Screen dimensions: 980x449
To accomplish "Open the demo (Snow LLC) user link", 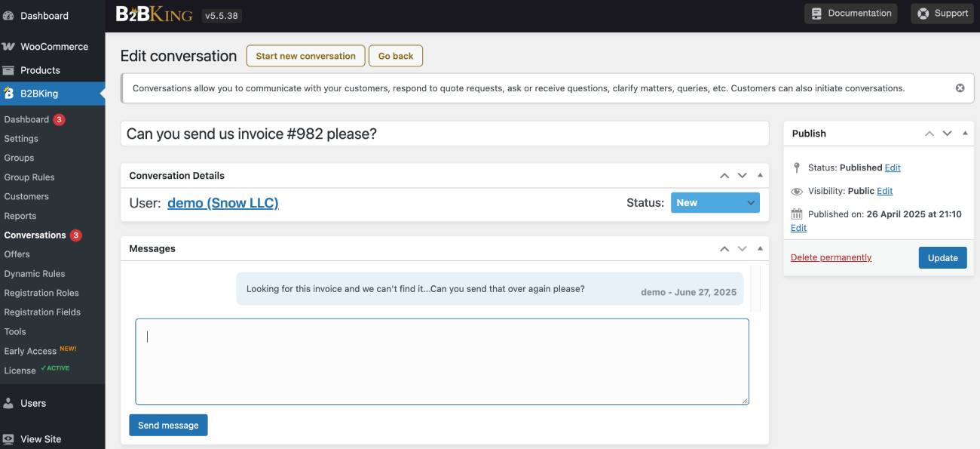I will tap(223, 202).
